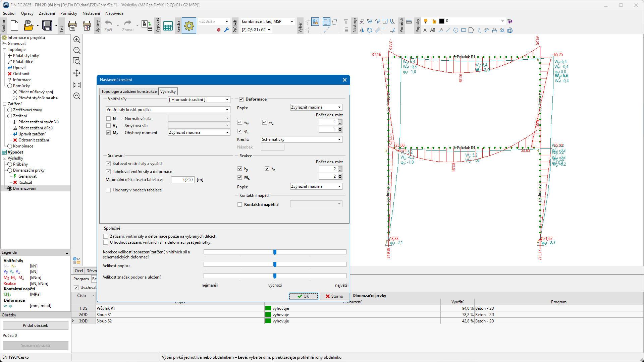The image size is (644, 362).
Task: Click the print icon in Tisk group
Action: coord(72,25)
